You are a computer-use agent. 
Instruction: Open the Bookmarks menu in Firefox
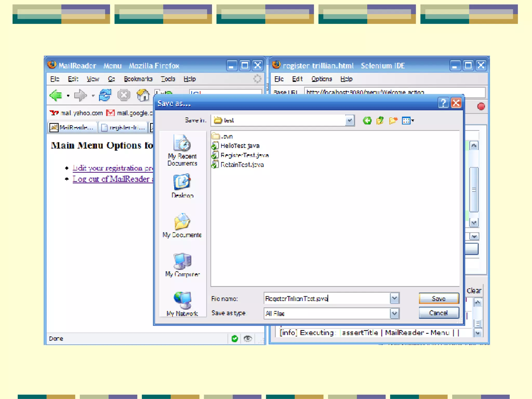138,79
